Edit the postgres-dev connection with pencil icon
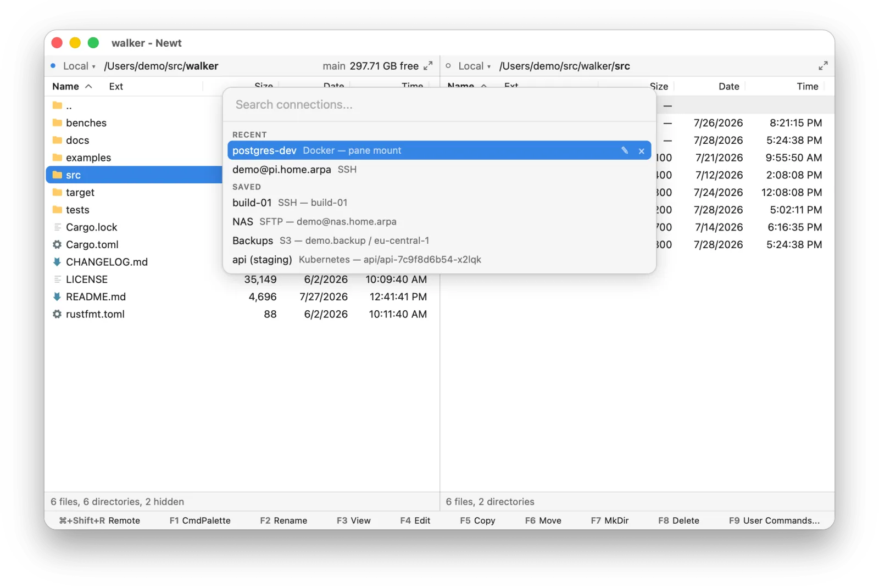Screen dimensions: 879x588 pyautogui.click(x=625, y=150)
